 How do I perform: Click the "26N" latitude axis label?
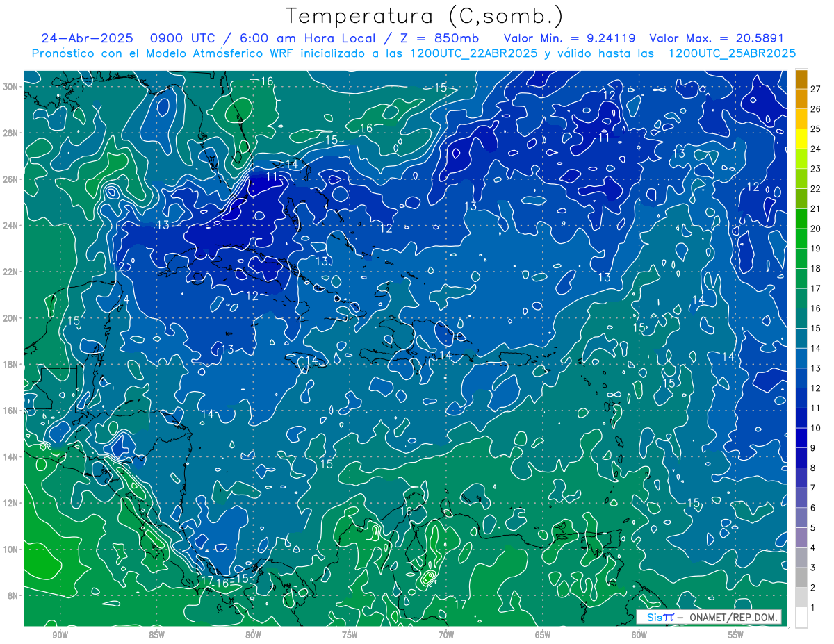click(x=11, y=179)
